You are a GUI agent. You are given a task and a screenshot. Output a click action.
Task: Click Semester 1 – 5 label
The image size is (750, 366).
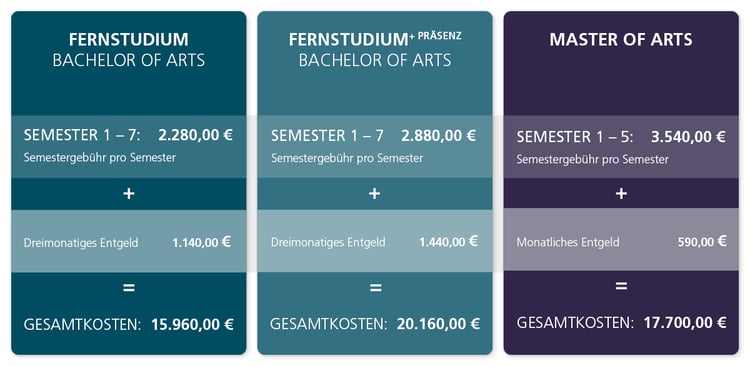[x=575, y=138]
